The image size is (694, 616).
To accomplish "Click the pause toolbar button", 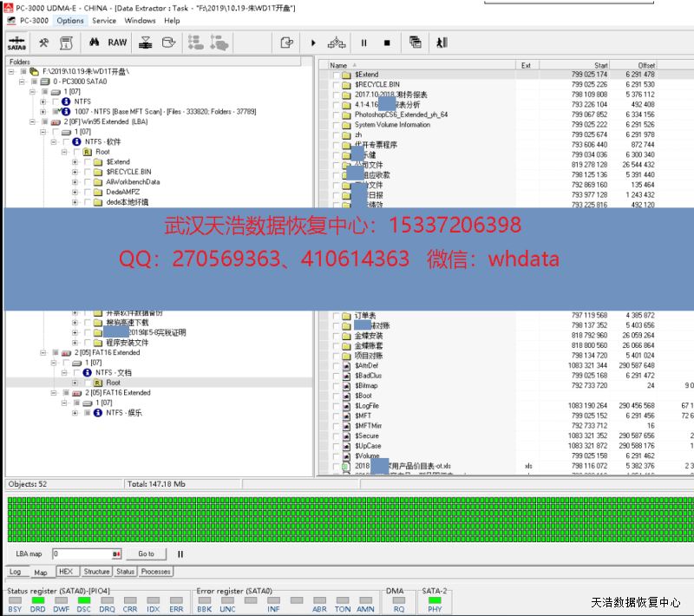I will [363, 43].
